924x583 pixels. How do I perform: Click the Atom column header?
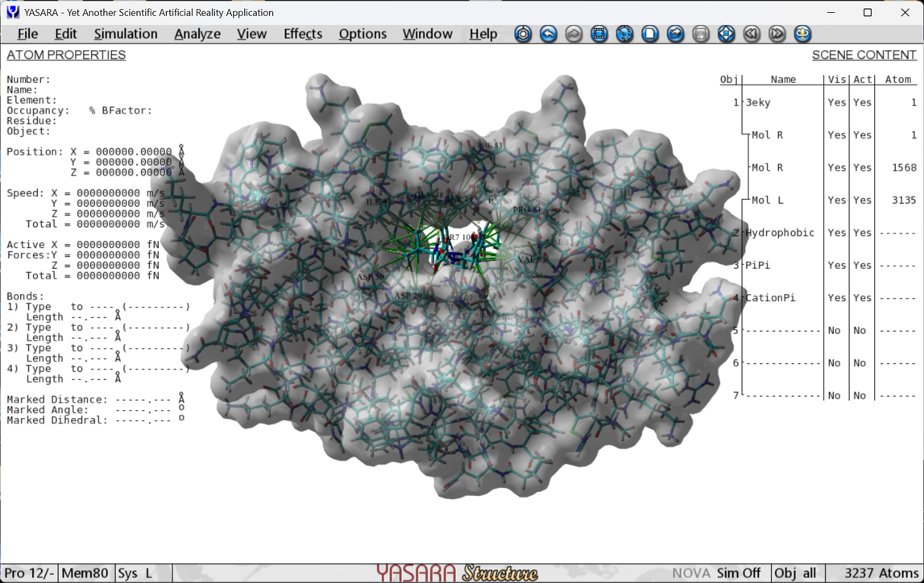coord(898,80)
